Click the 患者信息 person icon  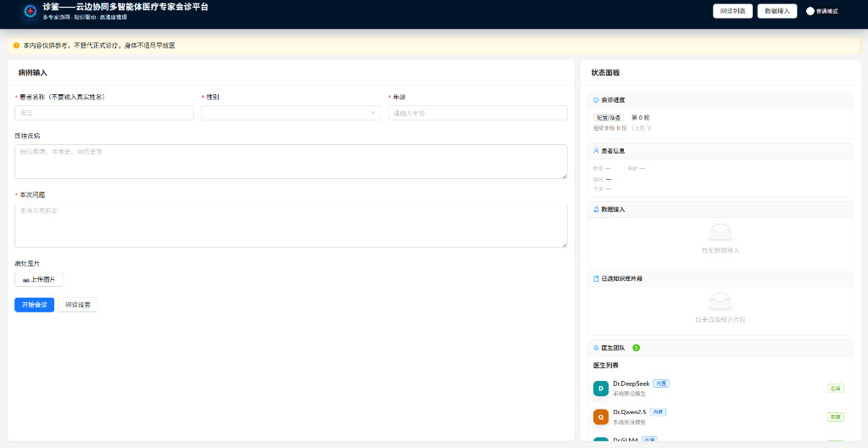tap(596, 151)
